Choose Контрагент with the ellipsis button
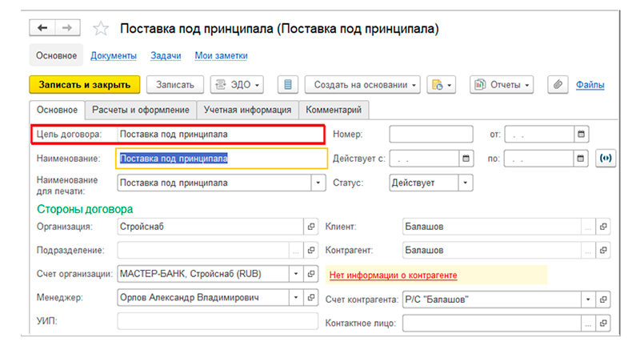This screenshot has width=644, height=346. click(x=588, y=250)
